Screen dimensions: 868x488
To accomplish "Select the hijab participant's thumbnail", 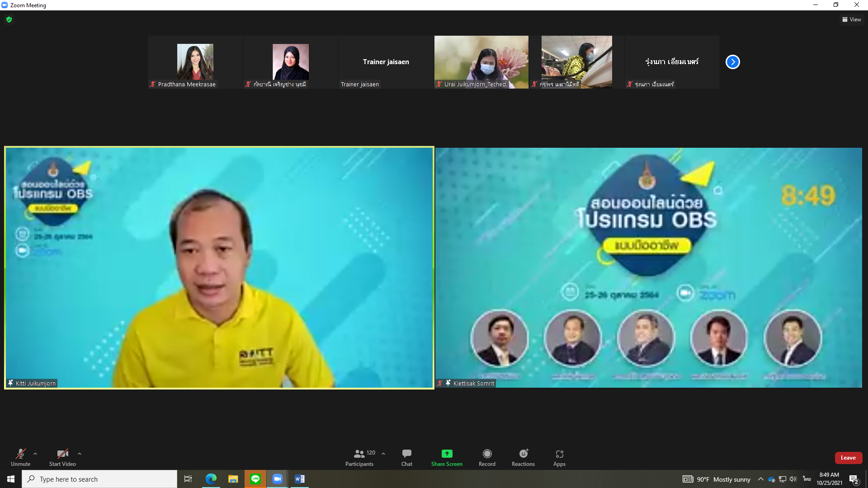I will 291,62.
